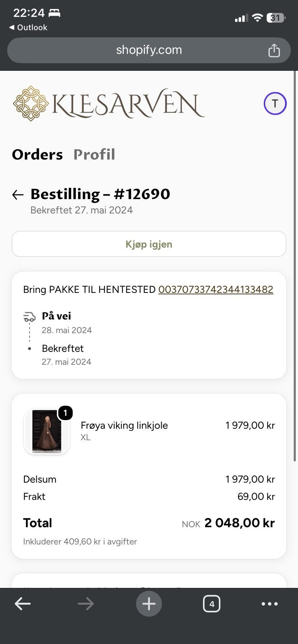Image resolution: width=298 pixels, height=644 pixels.
Task: Open the browser three-dots menu
Action: click(x=270, y=604)
